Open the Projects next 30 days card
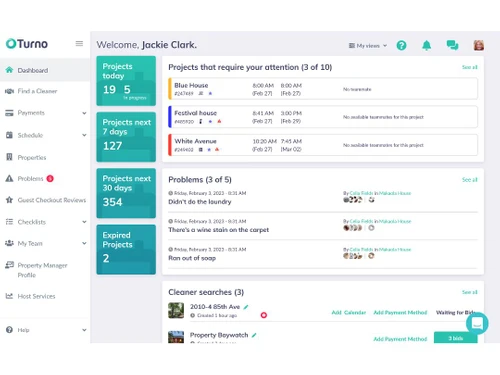 [126, 193]
